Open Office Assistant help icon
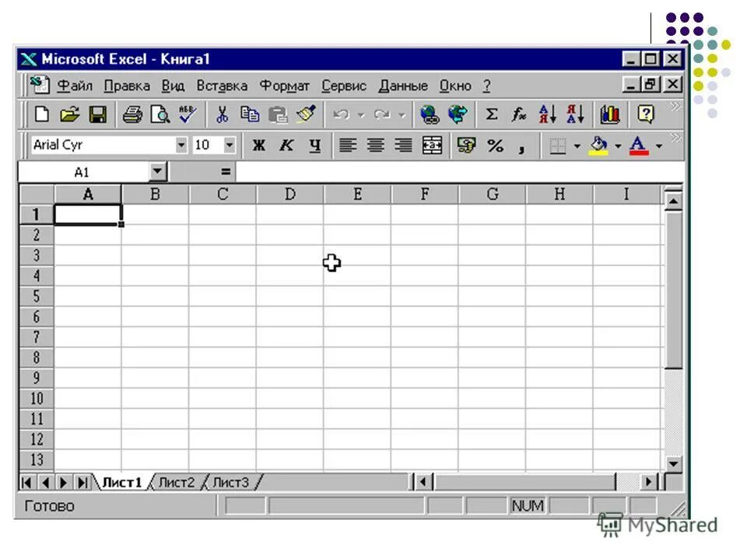The width and height of the screenshot is (747, 560). click(646, 114)
